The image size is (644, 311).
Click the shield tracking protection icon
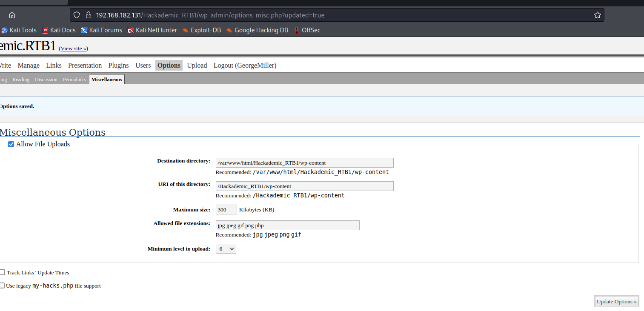pos(77,15)
